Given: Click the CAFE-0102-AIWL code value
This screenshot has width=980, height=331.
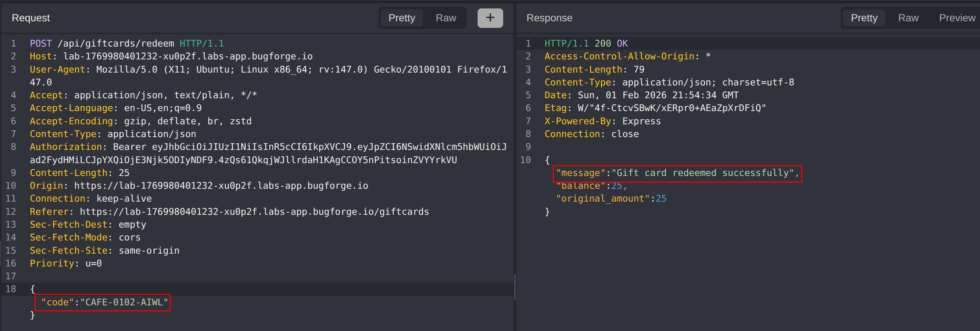Looking at the screenshot, I should coord(124,302).
